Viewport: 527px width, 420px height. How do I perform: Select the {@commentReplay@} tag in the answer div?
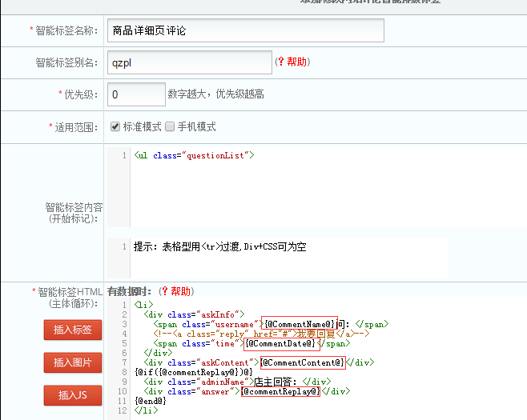tap(280, 391)
